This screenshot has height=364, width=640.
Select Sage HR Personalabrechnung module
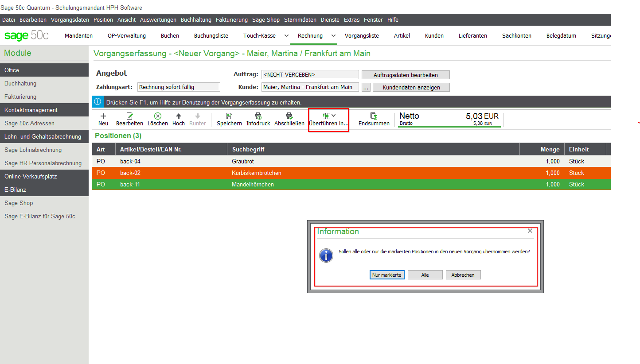click(x=44, y=163)
